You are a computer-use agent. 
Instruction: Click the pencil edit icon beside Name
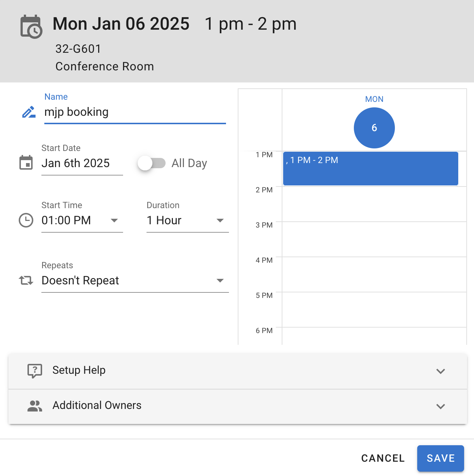click(29, 112)
